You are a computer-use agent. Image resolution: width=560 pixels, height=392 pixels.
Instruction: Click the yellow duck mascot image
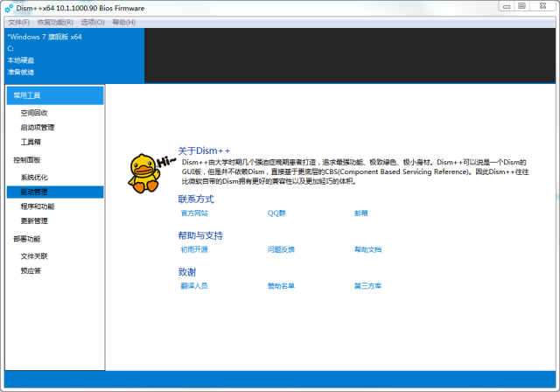coord(143,173)
